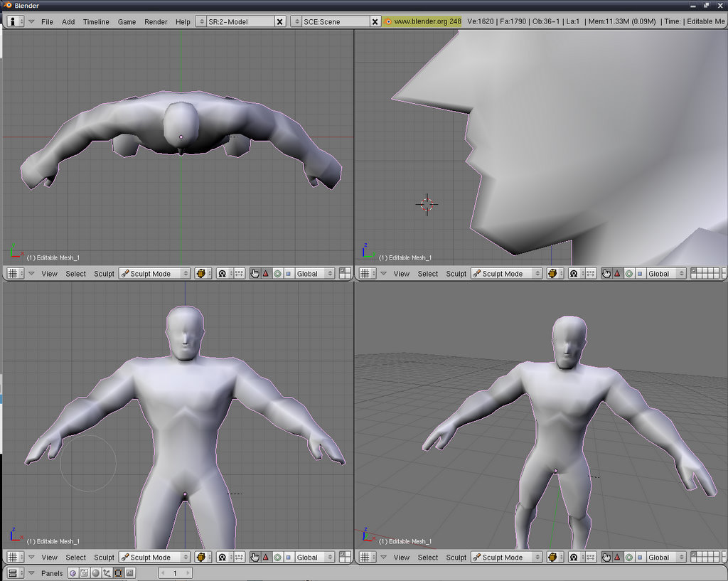This screenshot has width=728, height=581.
Task: Open the Sculpt menu in bottom-left viewport header
Action: click(104, 558)
